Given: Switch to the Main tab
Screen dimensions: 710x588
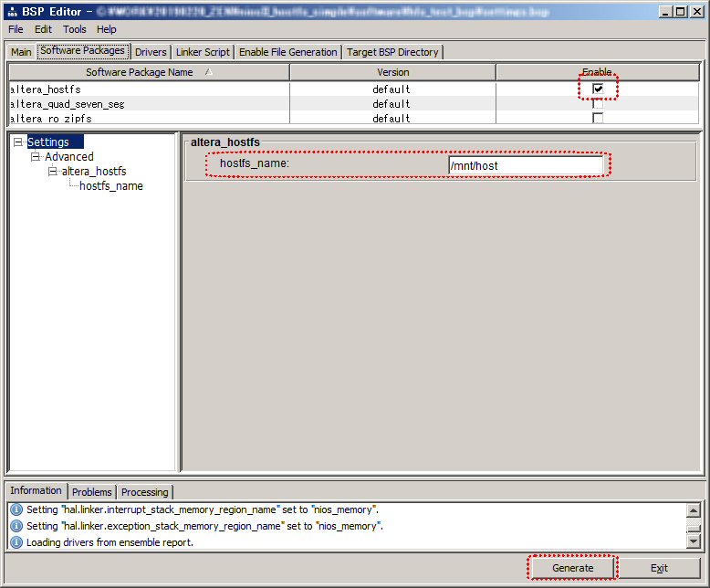Looking at the screenshot, I should pos(21,52).
